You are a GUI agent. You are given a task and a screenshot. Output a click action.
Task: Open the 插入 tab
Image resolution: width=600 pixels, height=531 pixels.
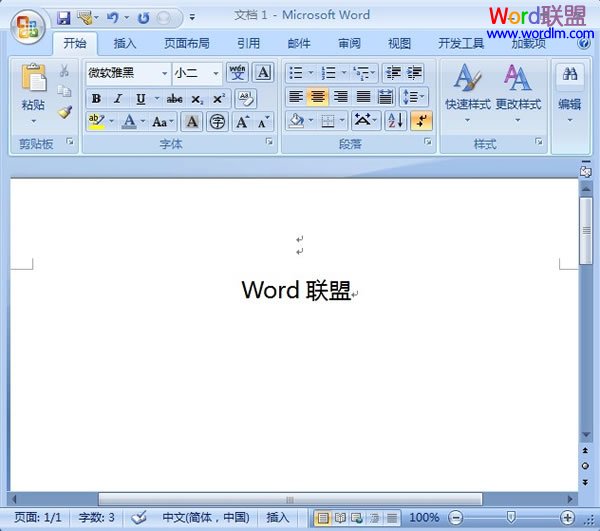125,43
